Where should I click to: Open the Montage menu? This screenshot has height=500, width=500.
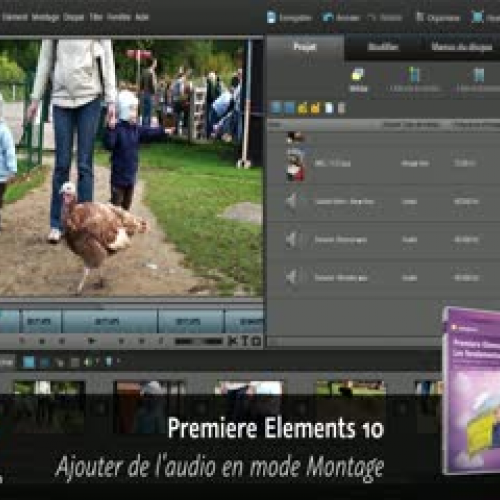[x=45, y=17]
